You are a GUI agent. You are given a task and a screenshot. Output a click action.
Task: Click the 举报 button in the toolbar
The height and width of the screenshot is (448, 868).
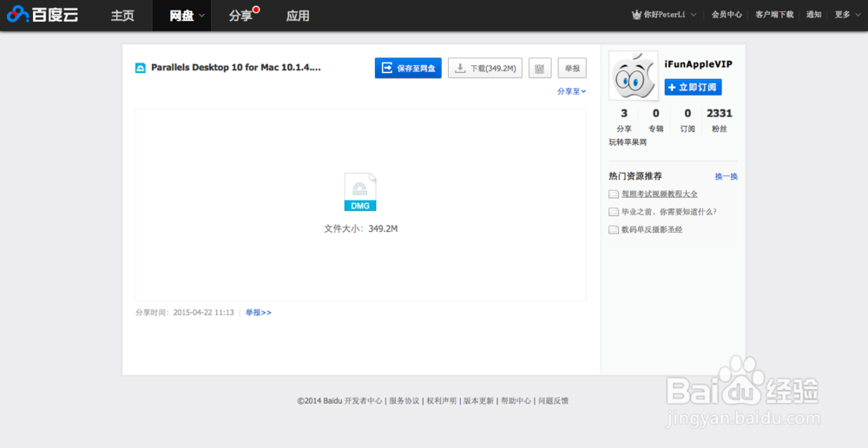572,68
